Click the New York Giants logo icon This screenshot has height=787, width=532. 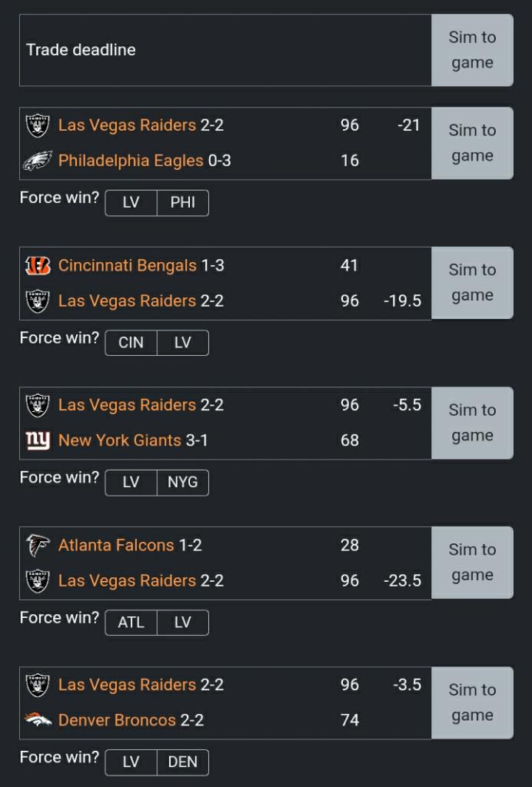pos(38,440)
